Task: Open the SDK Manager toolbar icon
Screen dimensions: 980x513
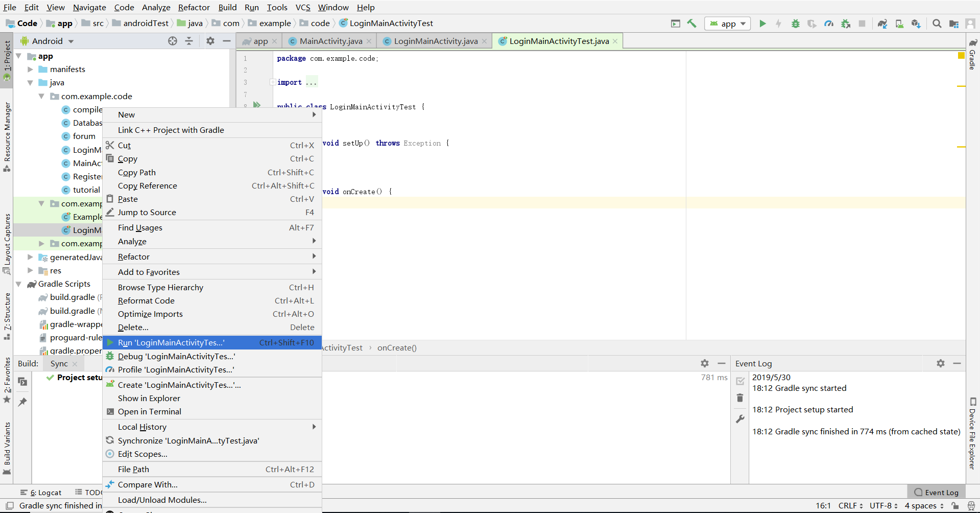Action: tap(916, 24)
